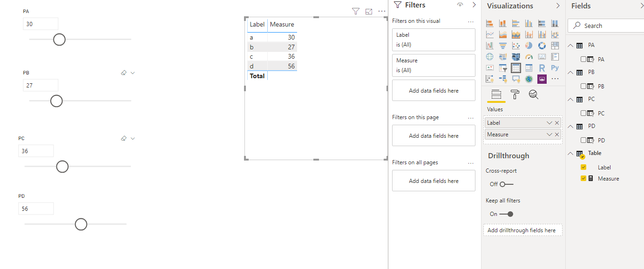Image resolution: width=644 pixels, height=269 pixels.
Task: Check the PD field checkbox
Action: click(583, 140)
